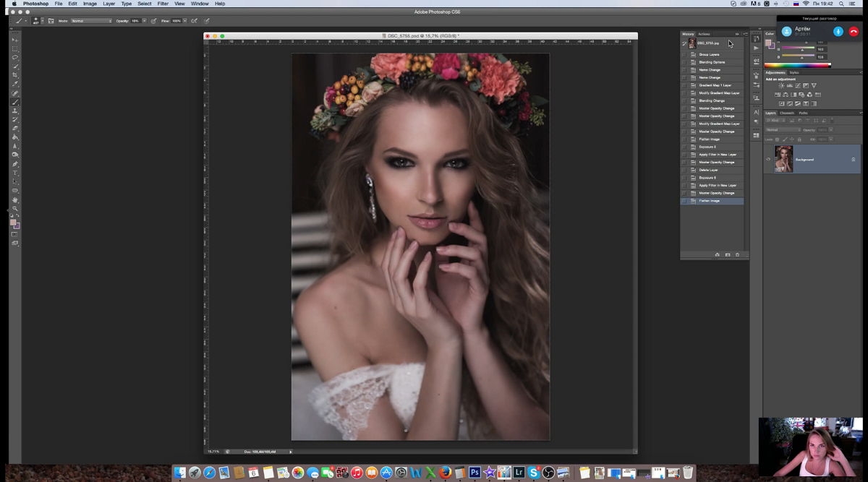The height and width of the screenshot is (482, 868).
Task: Add a Gradient Map adjustment
Action: tap(814, 103)
